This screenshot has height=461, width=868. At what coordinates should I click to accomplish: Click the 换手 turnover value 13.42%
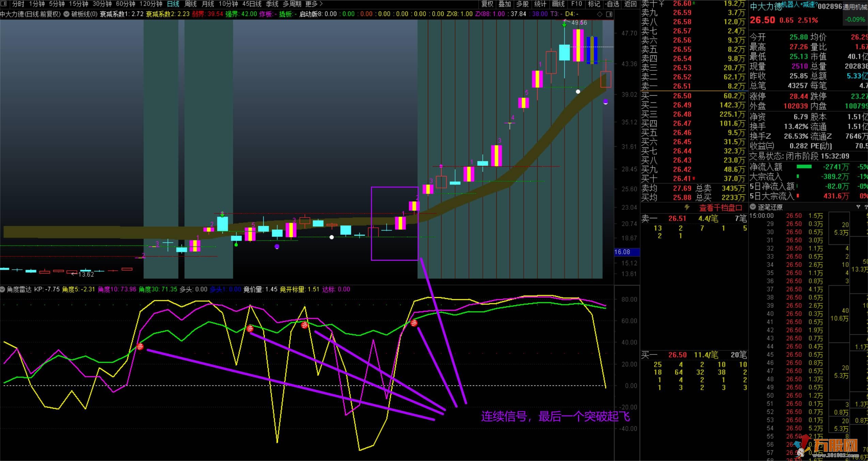796,126
